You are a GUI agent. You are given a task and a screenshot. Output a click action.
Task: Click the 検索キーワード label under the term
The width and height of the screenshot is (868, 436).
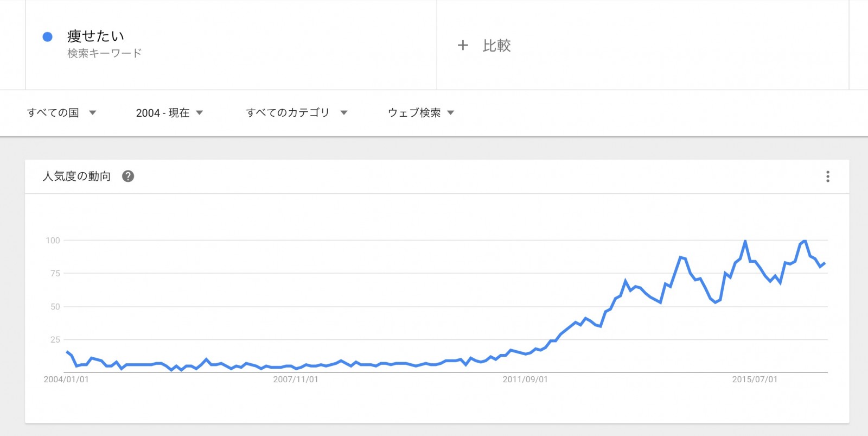point(104,53)
